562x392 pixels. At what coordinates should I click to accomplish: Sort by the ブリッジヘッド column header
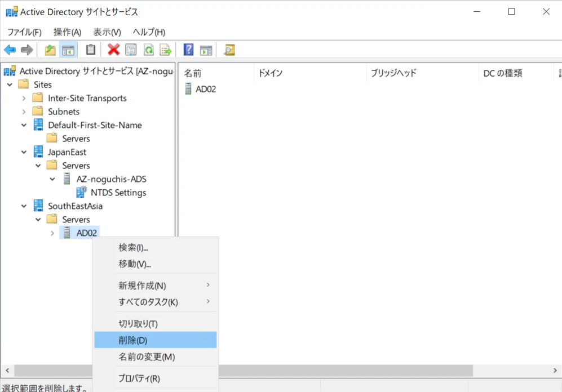point(422,73)
